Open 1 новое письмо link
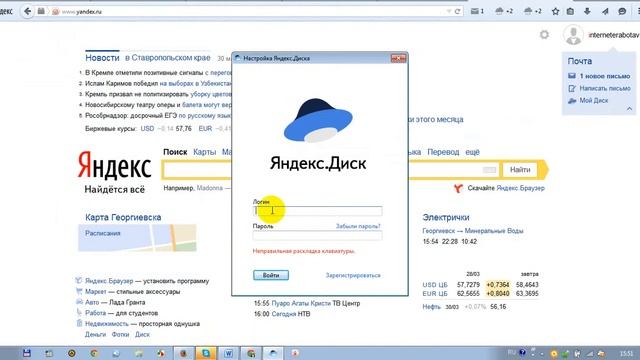This screenshot has width=640, height=360. click(x=605, y=76)
